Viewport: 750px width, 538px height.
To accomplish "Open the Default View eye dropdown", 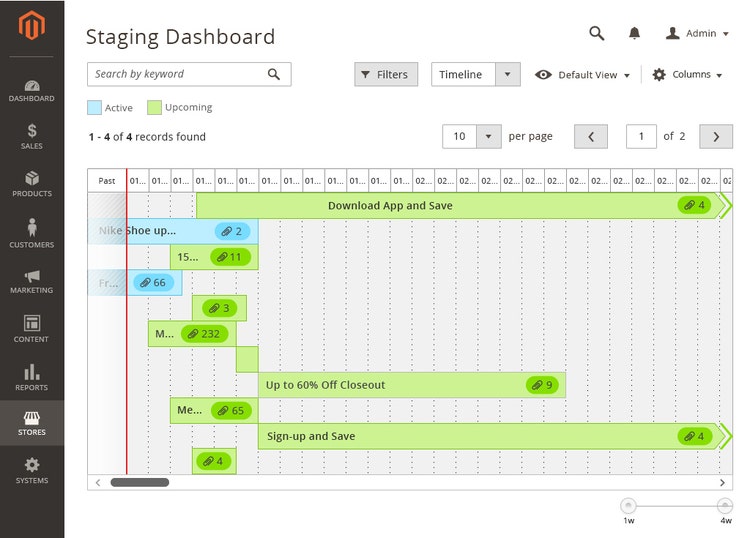I will click(x=583, y=75).
